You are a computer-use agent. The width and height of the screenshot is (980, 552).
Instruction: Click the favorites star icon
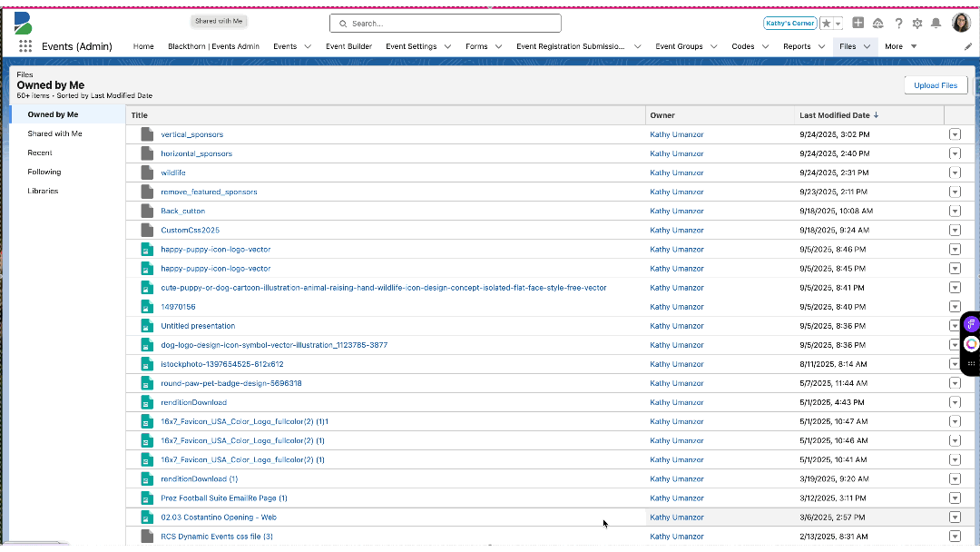click(827, 24)
